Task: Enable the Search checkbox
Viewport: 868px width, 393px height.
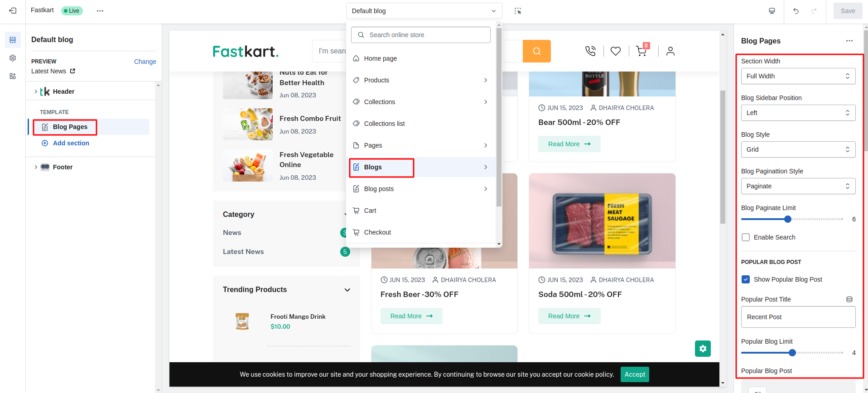Action: (746, 237)
